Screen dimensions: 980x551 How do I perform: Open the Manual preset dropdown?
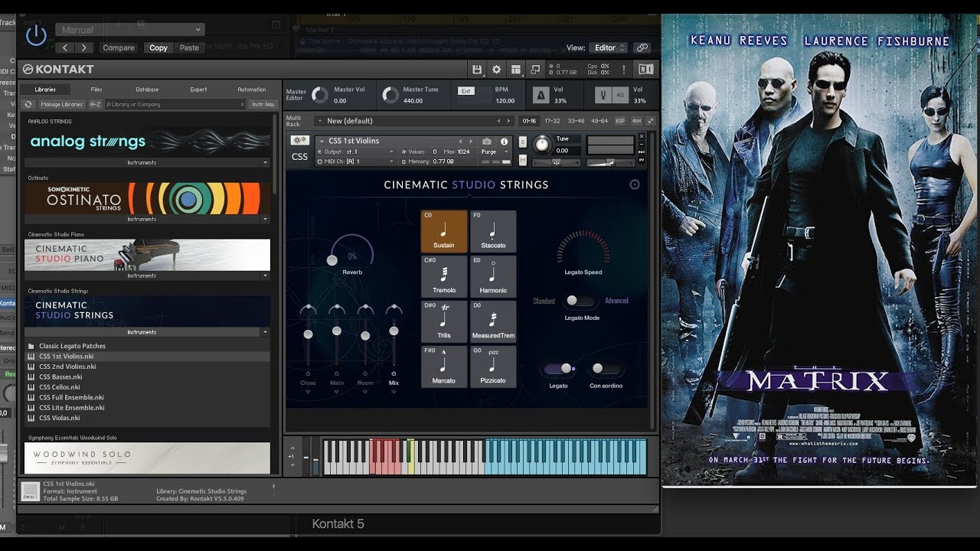(x=130, y=30)
